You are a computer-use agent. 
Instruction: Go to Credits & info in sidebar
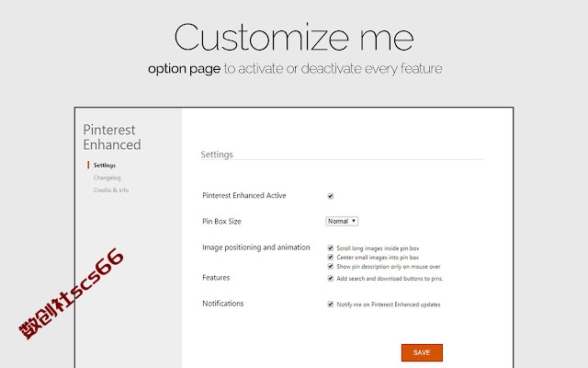(x=111, y=190)
